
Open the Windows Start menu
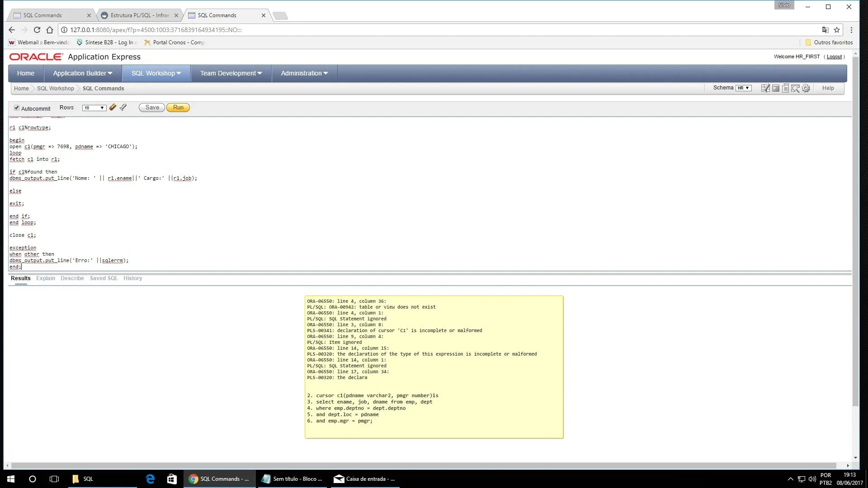point(11,479)
